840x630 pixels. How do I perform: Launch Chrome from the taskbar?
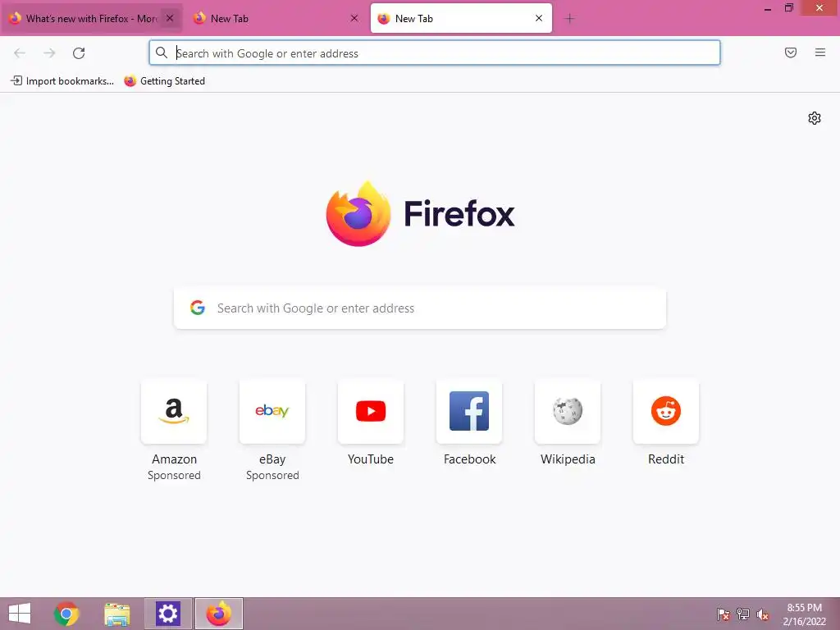(x=66, y=614)
